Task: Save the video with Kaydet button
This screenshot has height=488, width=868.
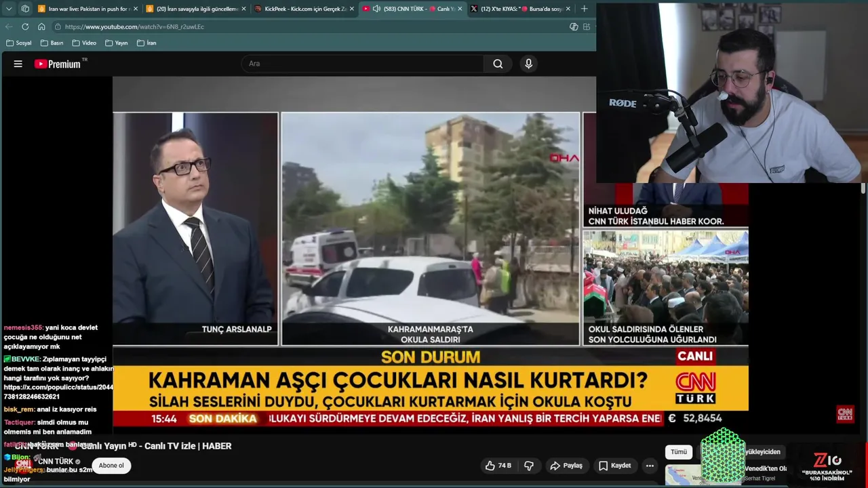Action: pos(615,466)
